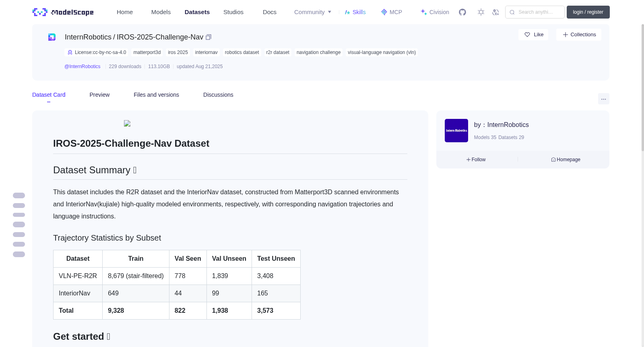The height and width of the screenshot is (347, 644).
Task: Click the license cc-by-nc-sa-4.0 tag
Action: pos(97,52)
